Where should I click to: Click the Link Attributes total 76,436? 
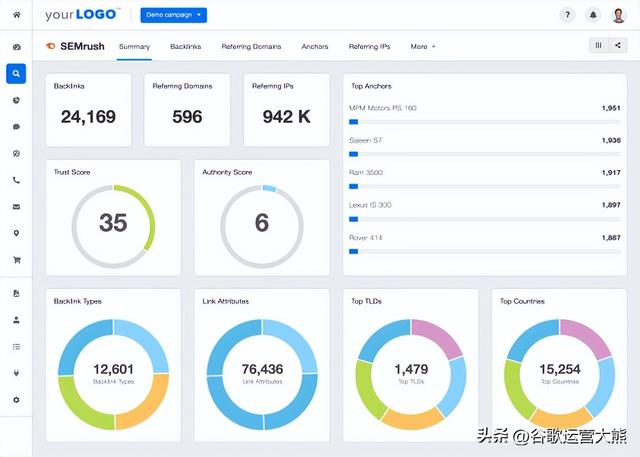(262, 369)
